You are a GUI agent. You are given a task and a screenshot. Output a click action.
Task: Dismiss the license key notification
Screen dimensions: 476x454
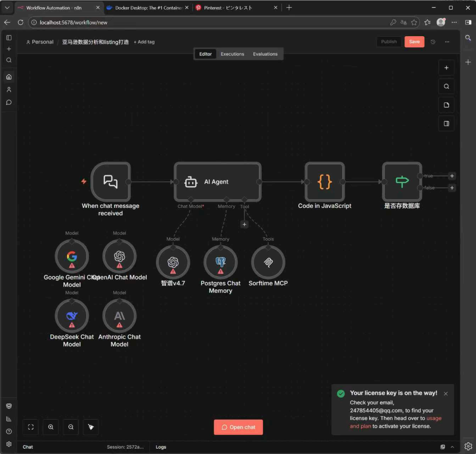click(x=446, y=394)
